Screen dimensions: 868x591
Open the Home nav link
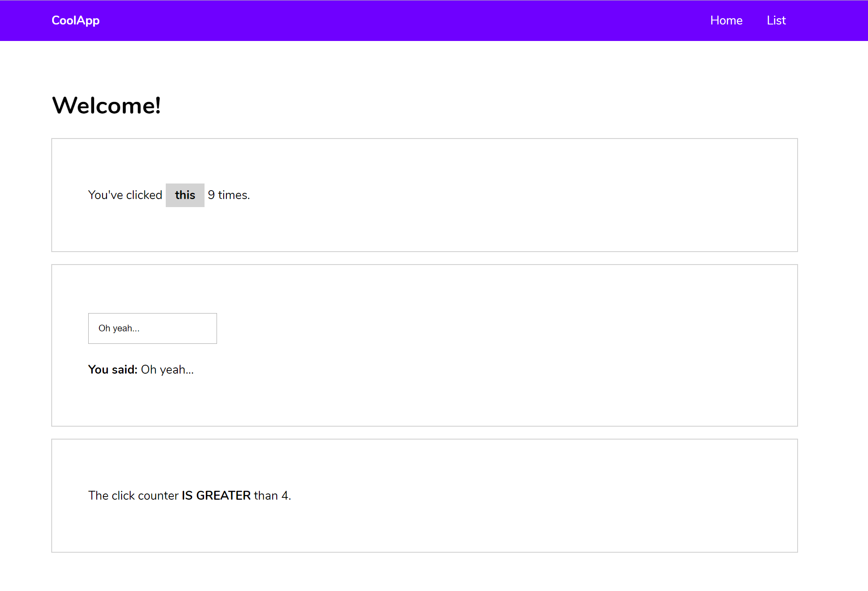pyautogui.click(x=726, y=20)
